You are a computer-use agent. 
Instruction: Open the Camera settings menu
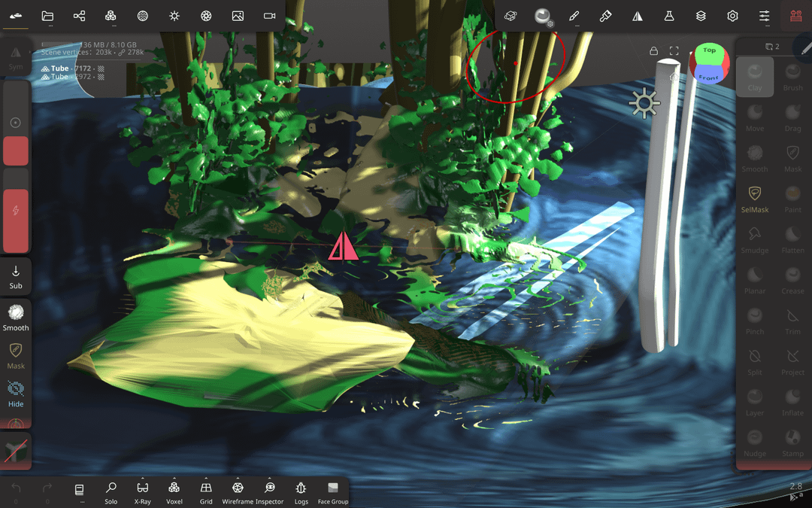[269, 16]
